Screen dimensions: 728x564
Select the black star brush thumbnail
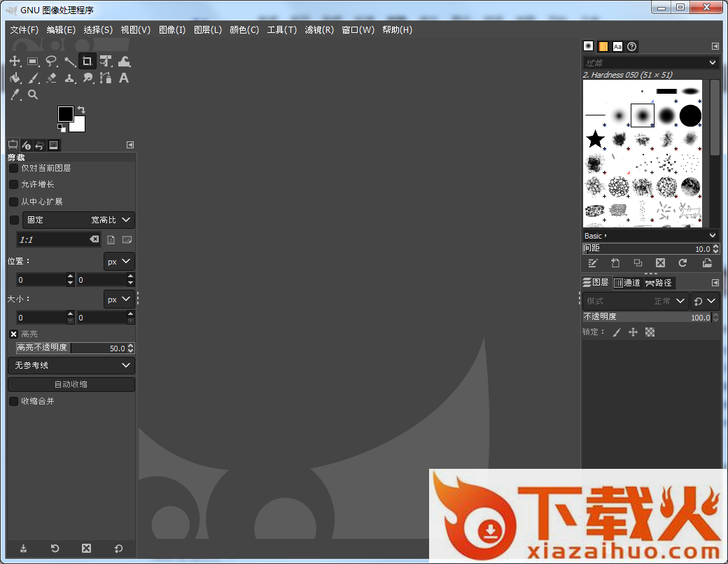pos(595,139)
